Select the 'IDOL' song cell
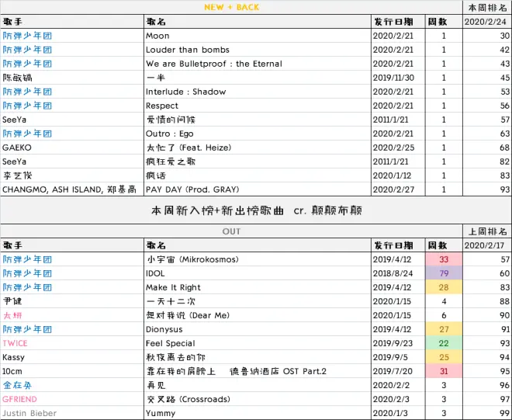The image size is (512, 420). tap(258, 273)
